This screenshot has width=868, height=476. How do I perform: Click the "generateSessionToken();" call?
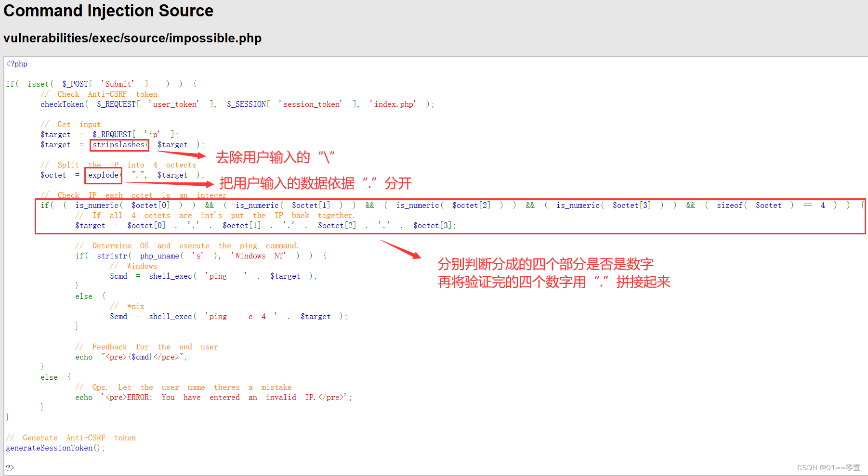55,448
